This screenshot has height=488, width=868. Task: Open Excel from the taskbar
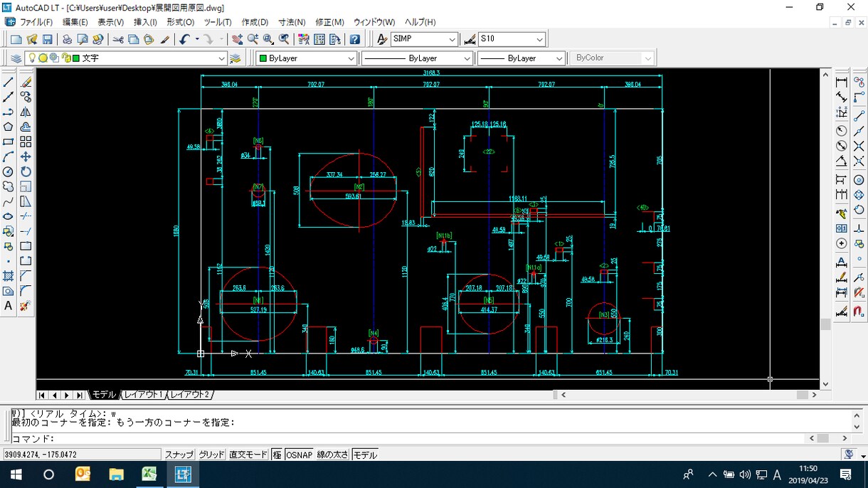[x=149, y=474]
